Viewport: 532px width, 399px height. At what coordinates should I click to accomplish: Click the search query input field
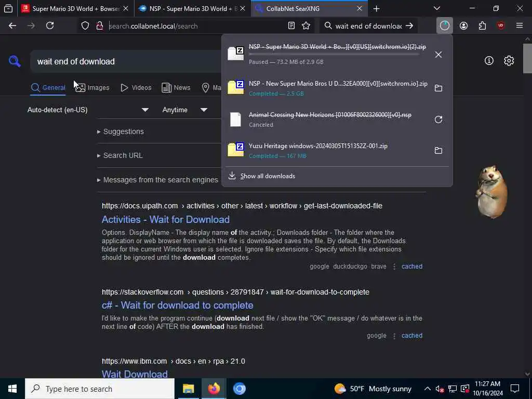click(126, 61)
